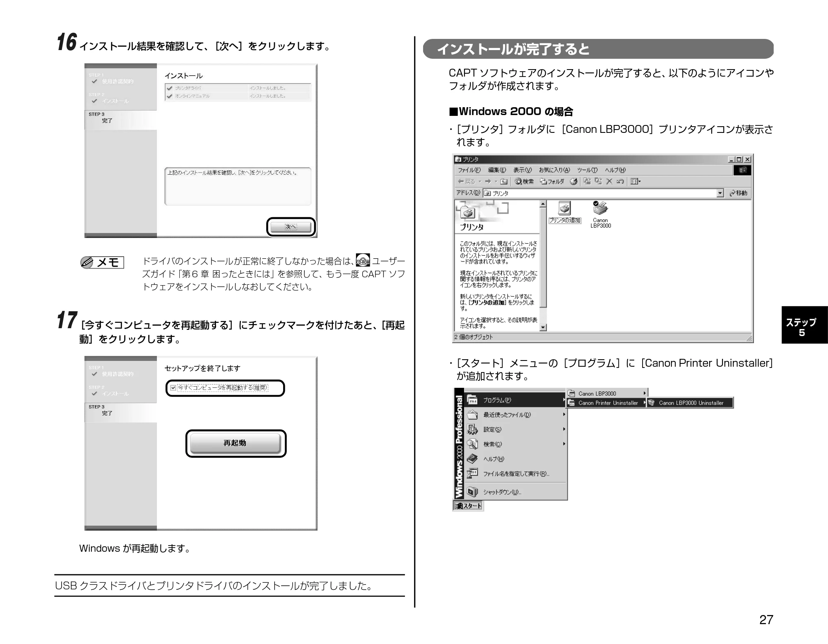Open the forward history dropdown arrow
The height and width of the screenshot is (644, 828).
click(x=496, y=181)
